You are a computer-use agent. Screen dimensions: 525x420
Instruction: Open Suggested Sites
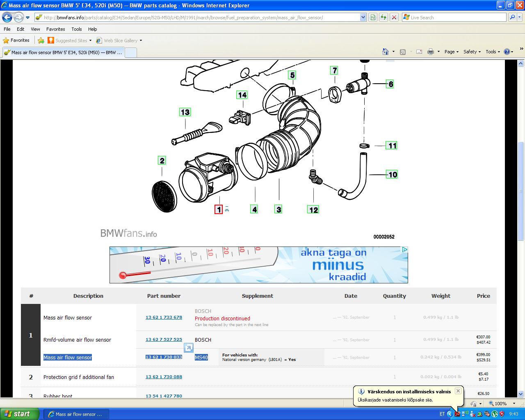click(69, 40)
